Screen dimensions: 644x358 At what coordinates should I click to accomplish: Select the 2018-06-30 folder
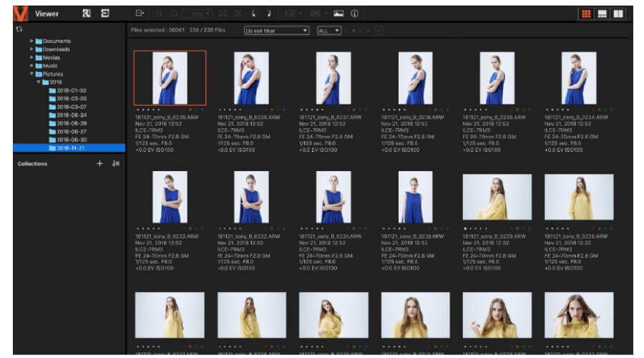click(68, 140)
